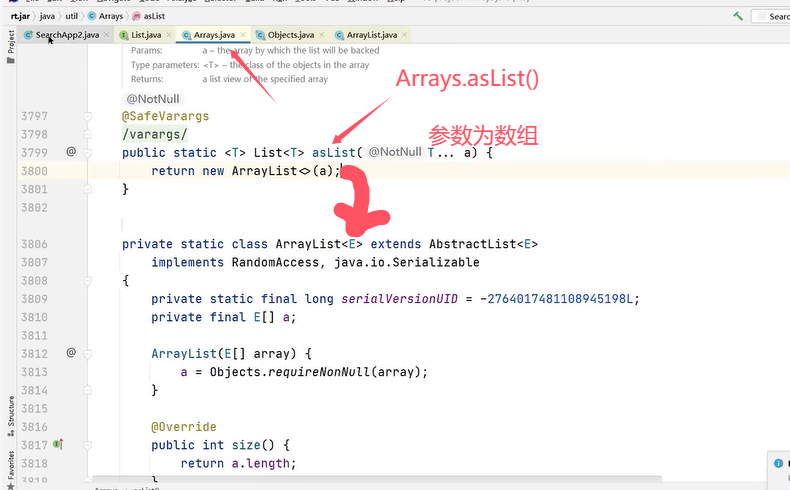Click the asList method breadcrumb

(x=154, y=16)
